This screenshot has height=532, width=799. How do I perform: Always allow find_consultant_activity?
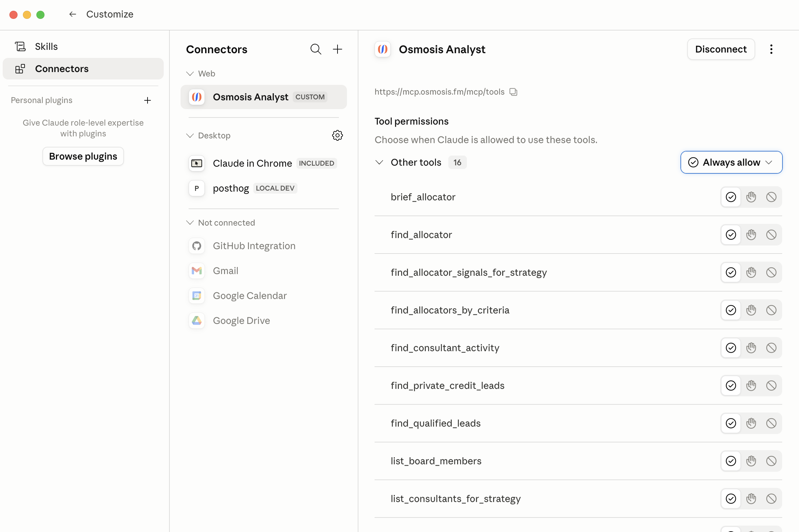731,348
